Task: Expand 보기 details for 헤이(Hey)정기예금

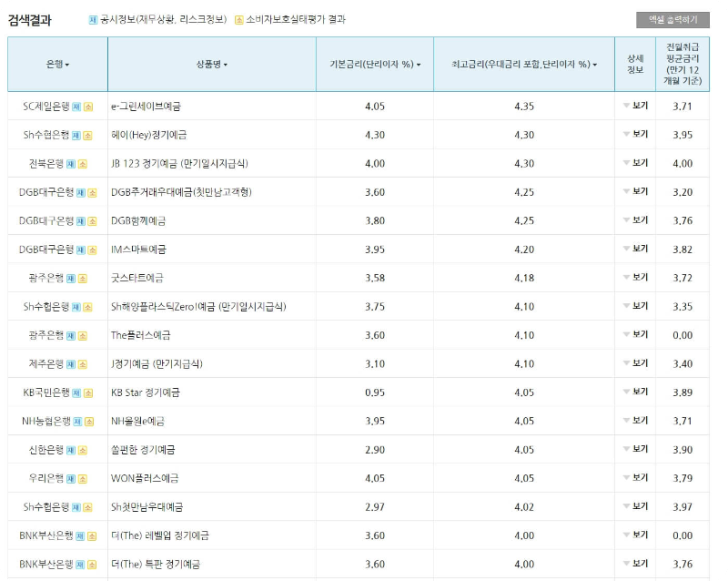Action: point(635,134)
